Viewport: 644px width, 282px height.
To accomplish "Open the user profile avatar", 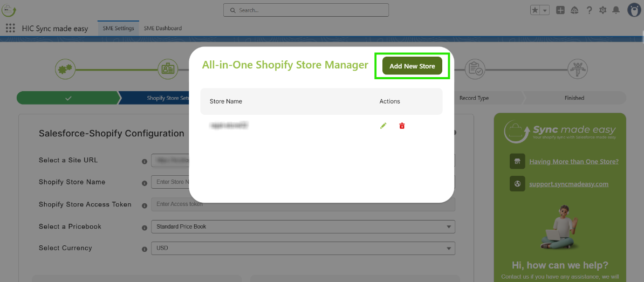I will [x=634, y=10].
